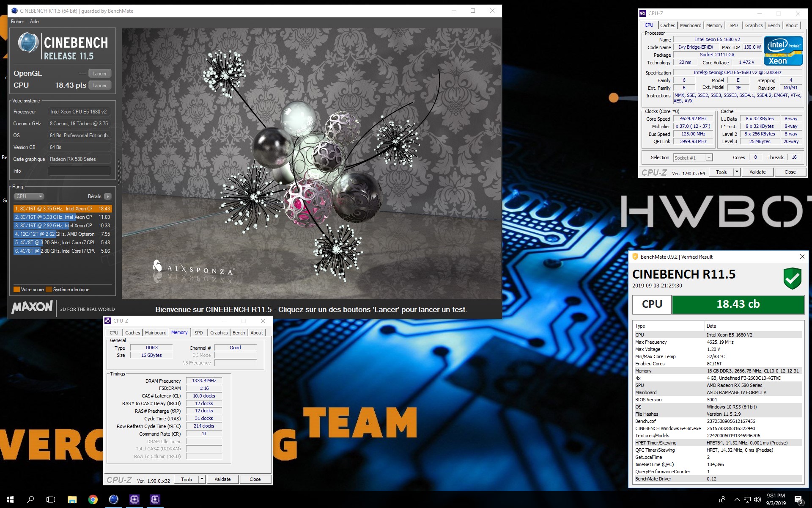Select rank 5 entry 4C/8T @ 3.20 GHz
The height and width of the screenshot is (508, 812).
63,243
